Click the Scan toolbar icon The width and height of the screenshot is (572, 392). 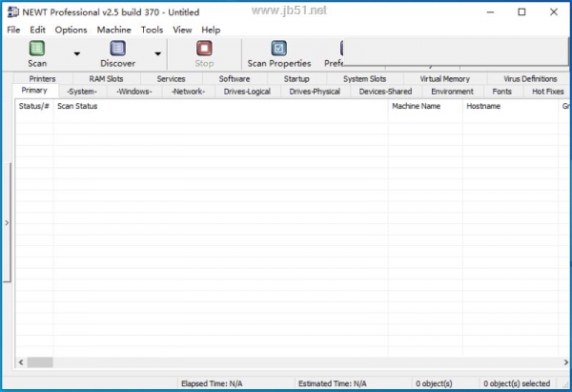[37, 50]
